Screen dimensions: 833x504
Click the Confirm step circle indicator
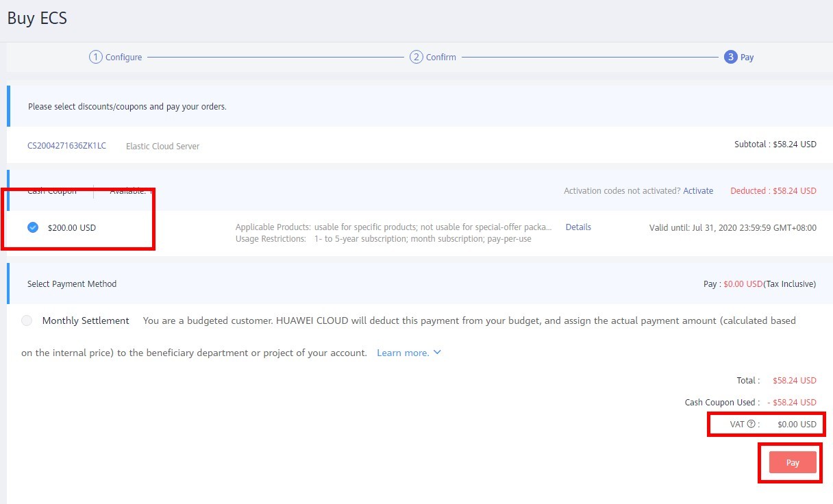pos(416,57)
